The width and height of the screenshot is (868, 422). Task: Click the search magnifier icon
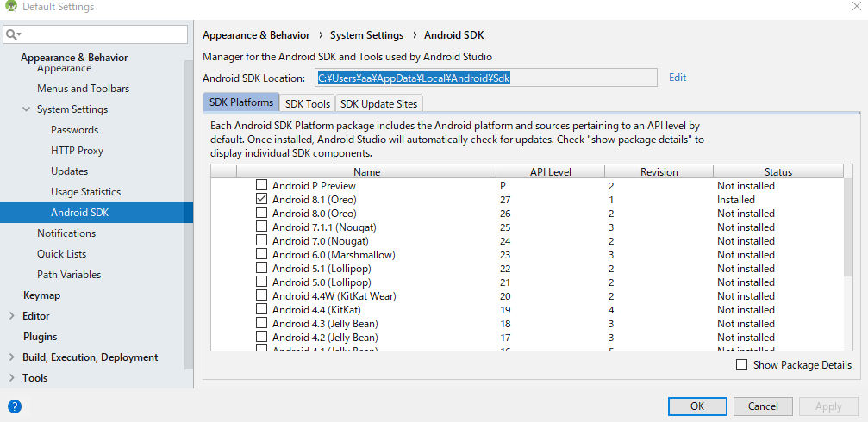point(12,34)
